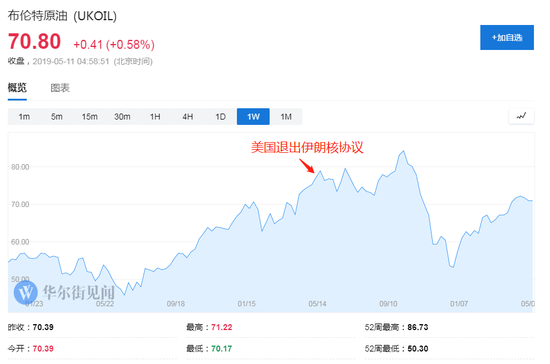Click the 01/15 date axis label
This screenshot has width=550, height=364.
click(247, 304)
